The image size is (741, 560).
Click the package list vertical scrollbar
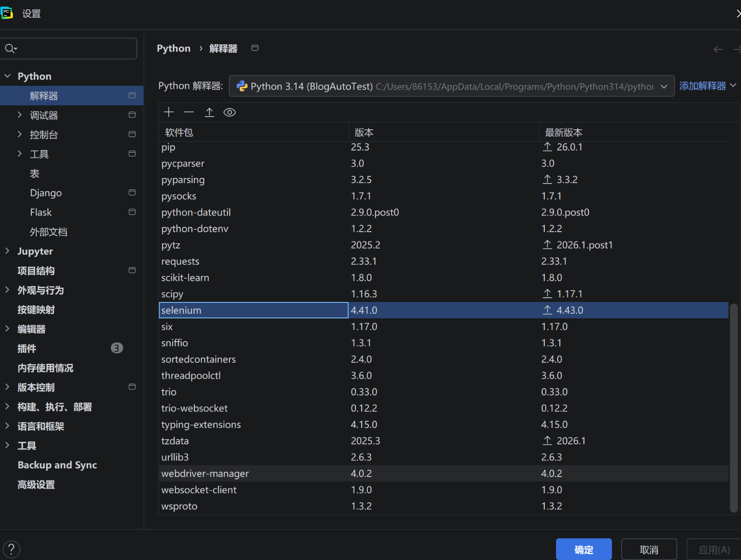733,407
